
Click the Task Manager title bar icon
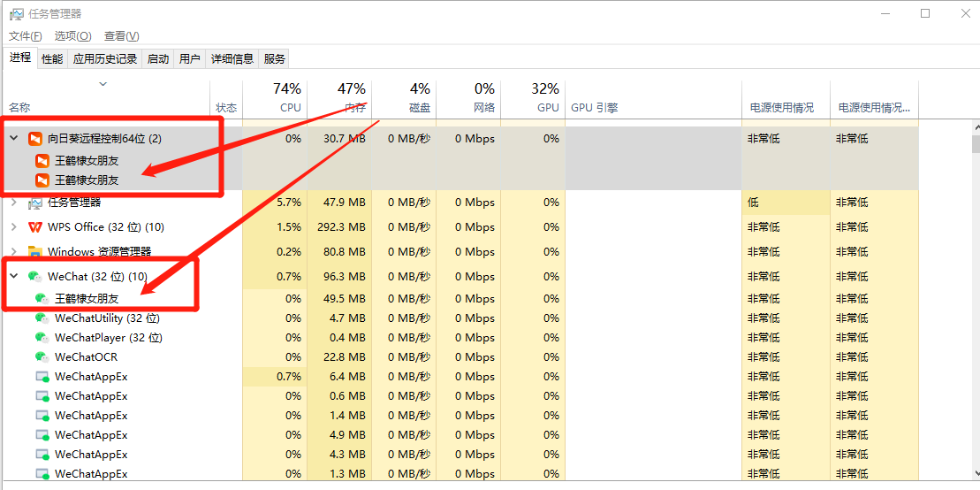pyautogui.click(x=16, y=14)
